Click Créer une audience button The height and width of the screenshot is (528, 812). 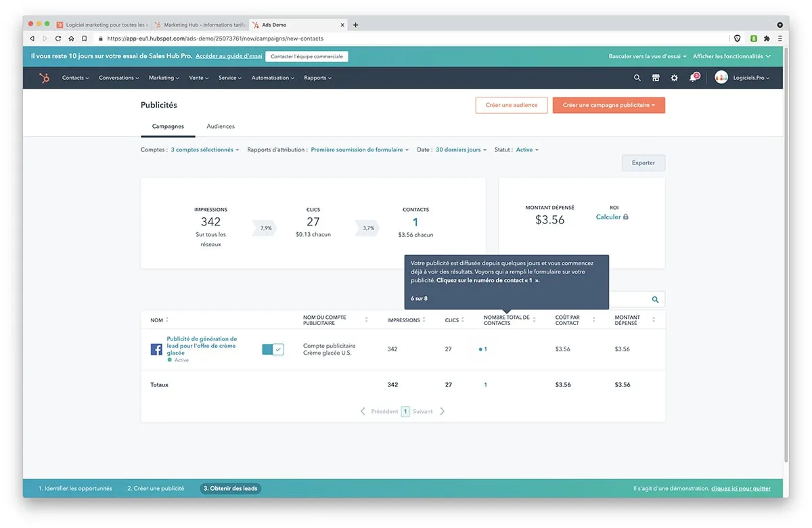pyautogui.click(x=512, y=105)
